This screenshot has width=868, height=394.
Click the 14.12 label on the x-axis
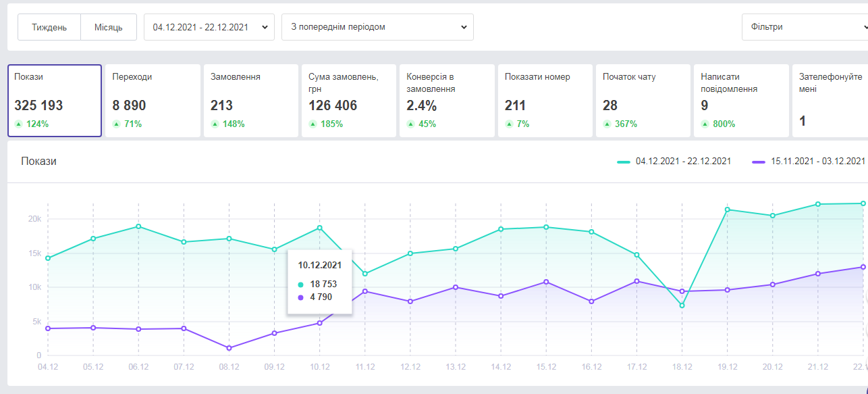click(x=501, y=367)
